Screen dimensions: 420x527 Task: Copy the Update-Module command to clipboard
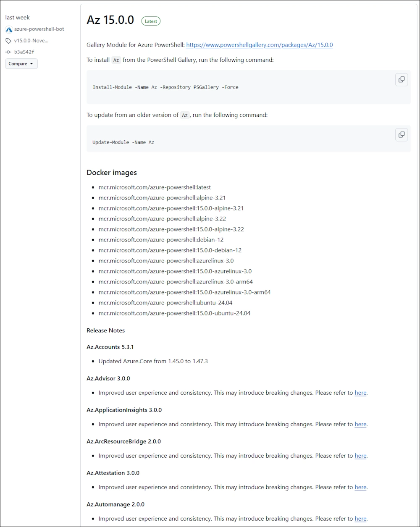(x=401, y=134)
